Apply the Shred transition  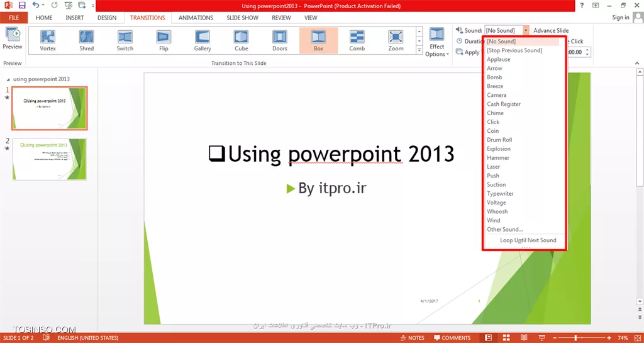coord(87,41)
